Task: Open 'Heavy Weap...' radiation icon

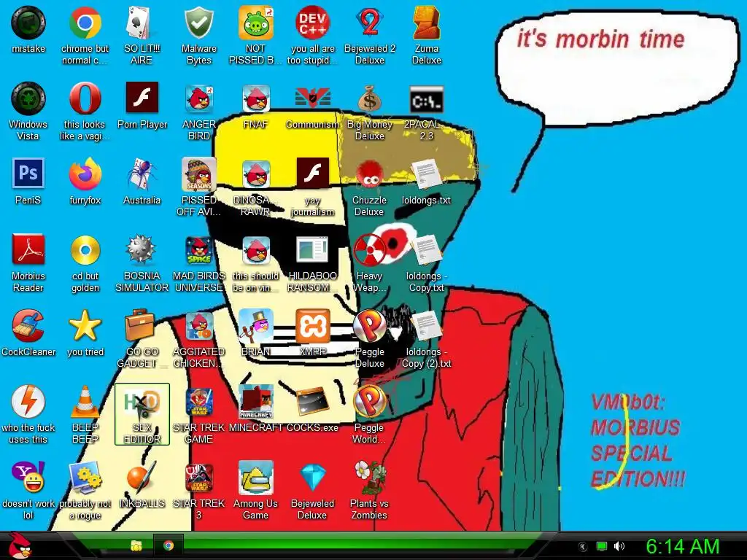Action: point(370,249)
